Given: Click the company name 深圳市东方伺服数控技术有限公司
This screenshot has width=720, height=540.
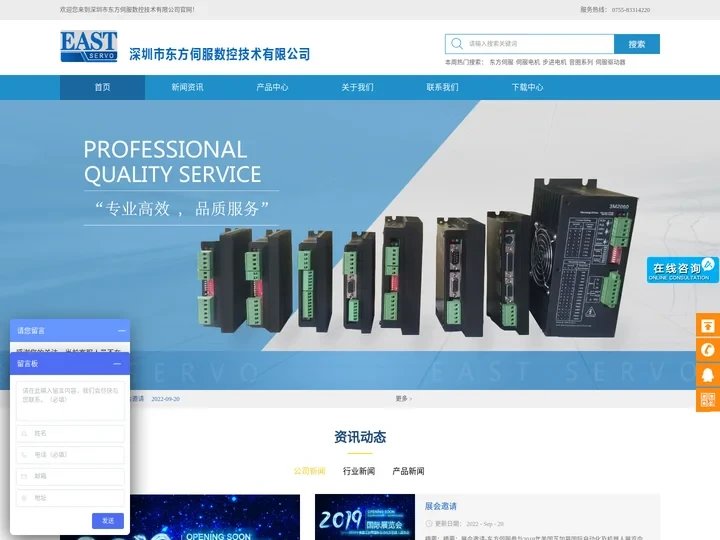Looking at the screenshot, I should pos(219,54).
